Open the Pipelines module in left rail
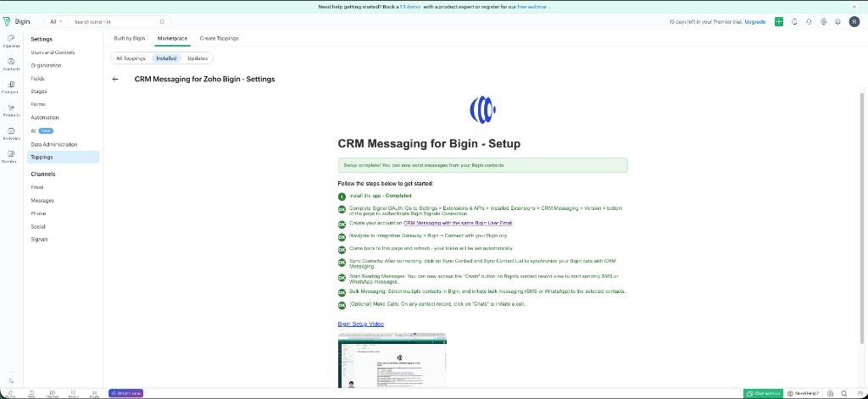Image resolution: width=868 pixels, height=399 pixels. coord(11,41)
